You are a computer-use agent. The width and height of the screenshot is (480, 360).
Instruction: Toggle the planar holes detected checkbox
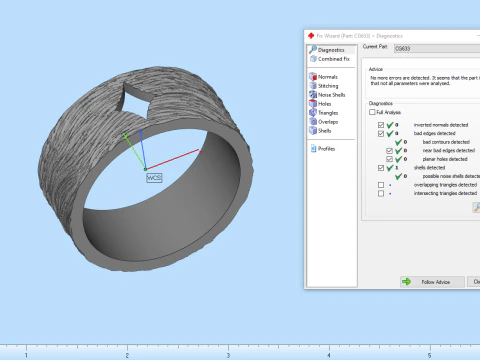click(x=389, y=159)
